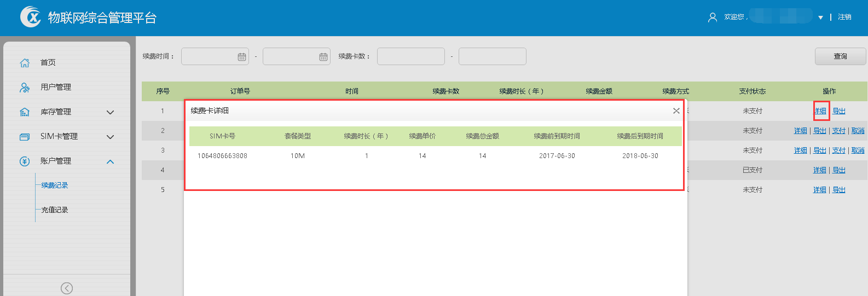Click the first 续费卡数 input field
The image size is (868, 296).
(410, 56)
